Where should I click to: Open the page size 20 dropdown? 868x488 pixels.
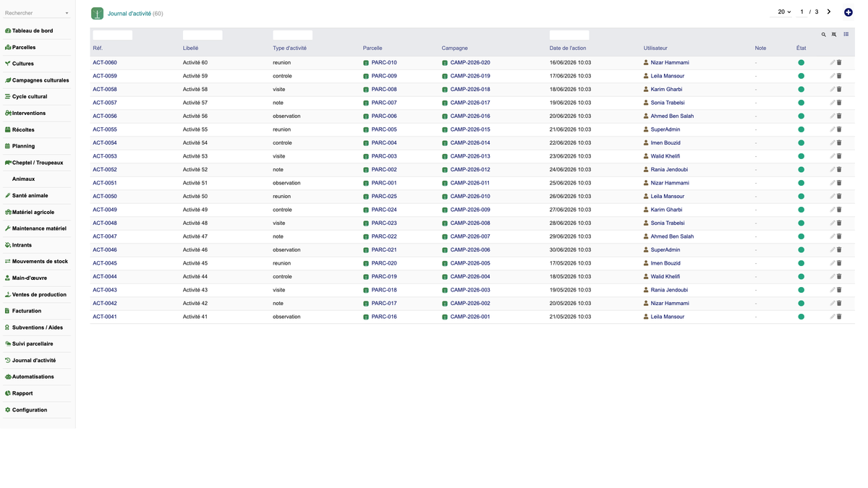tap(784, 12)
